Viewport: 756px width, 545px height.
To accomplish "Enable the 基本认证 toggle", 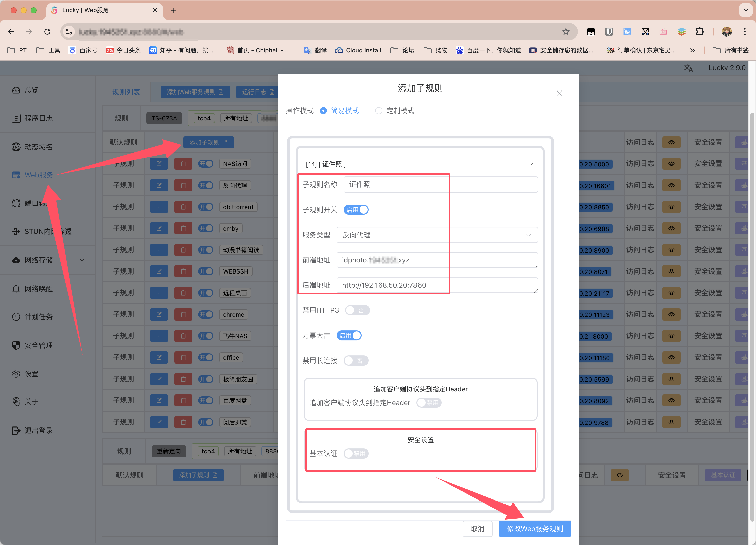I will click(x=356, y=453).
